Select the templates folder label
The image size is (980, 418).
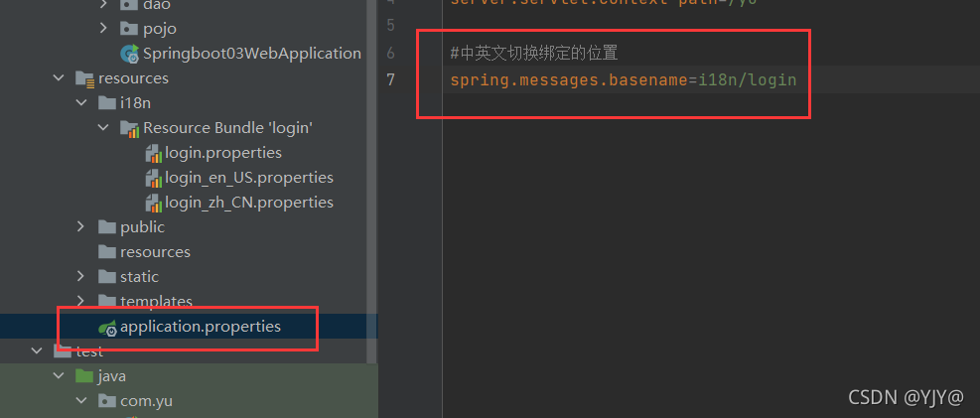click(x=156, y=302)
